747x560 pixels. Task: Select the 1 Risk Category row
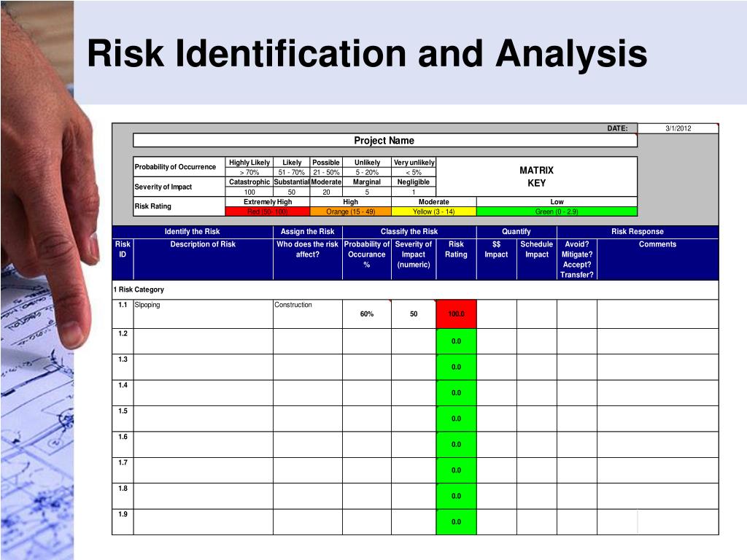[415, 289]
